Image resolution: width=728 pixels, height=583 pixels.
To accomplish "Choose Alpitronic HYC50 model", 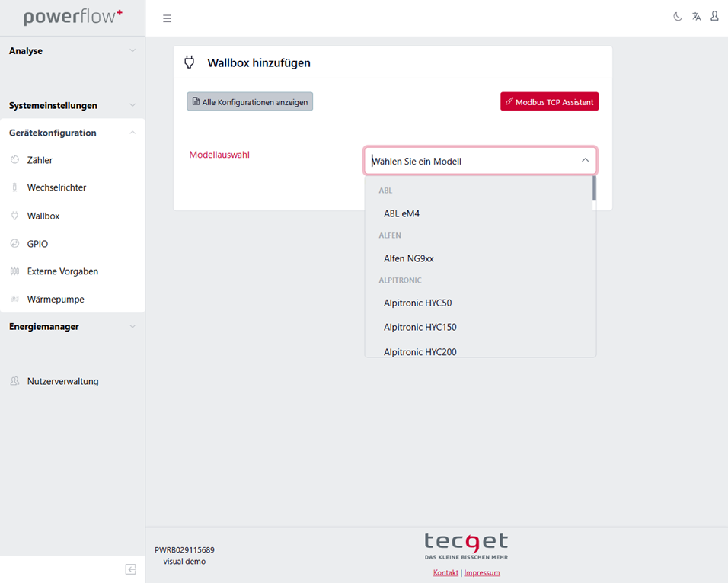I will pos(479,303).
